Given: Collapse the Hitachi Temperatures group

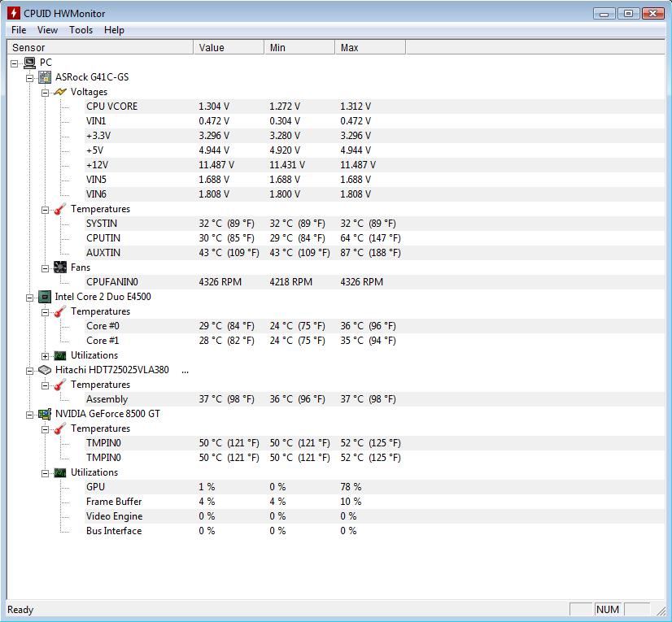Looking at the screenshot, I should point(45,385).
